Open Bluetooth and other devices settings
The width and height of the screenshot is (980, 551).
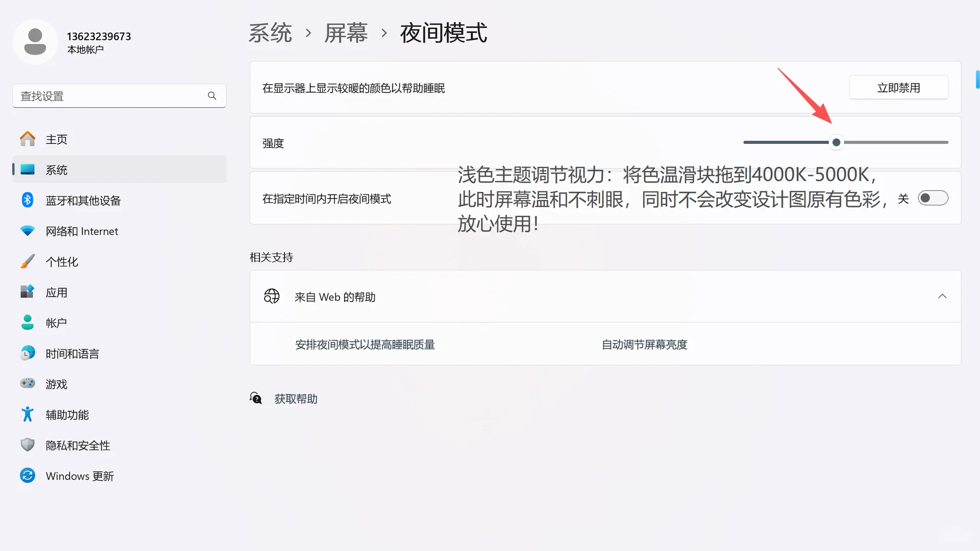click(x=83, y=200)
